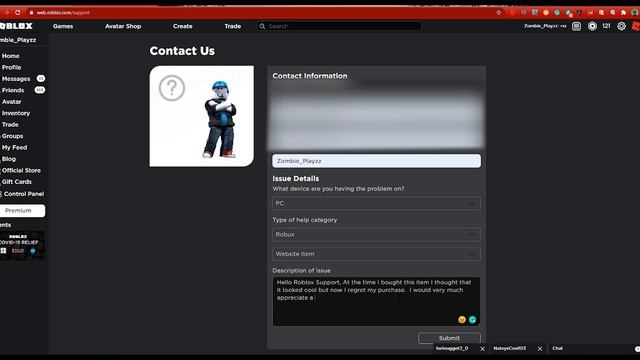Click the question mark icon on avatar card
This screenshot has width=640, height=360.
(x=172, y=88)
